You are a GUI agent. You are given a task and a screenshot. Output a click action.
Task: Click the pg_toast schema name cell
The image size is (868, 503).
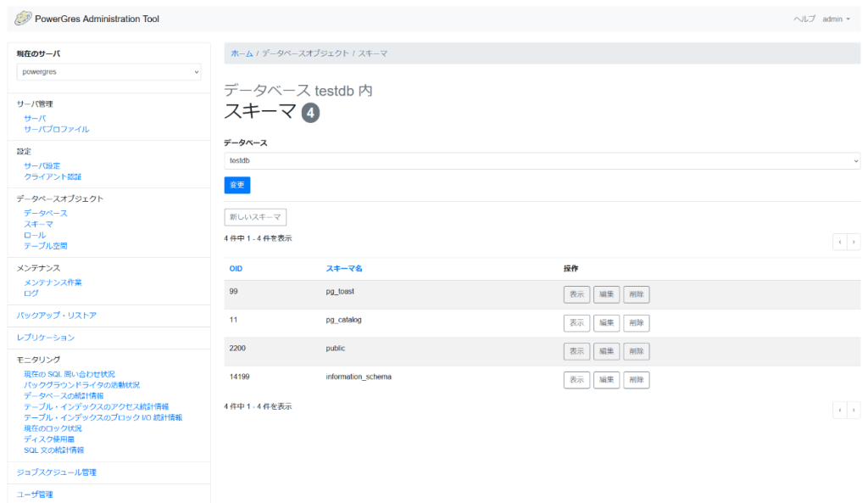point(340,292)
